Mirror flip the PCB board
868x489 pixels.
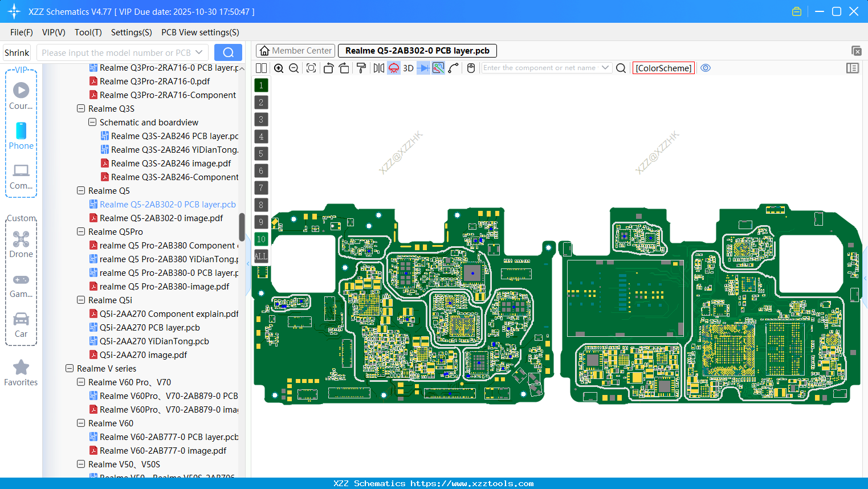[x=379, y=68]
